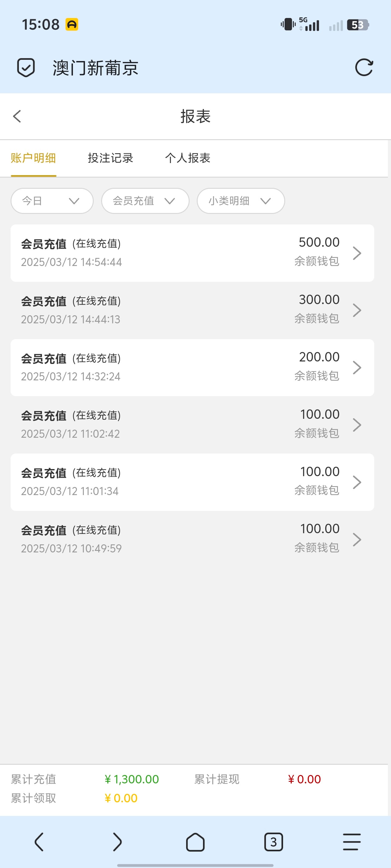The height and width of the screenshot is (868, 391).
Task: Open the 200.00 recharge at 14:32:24
Action: (192, 367)
